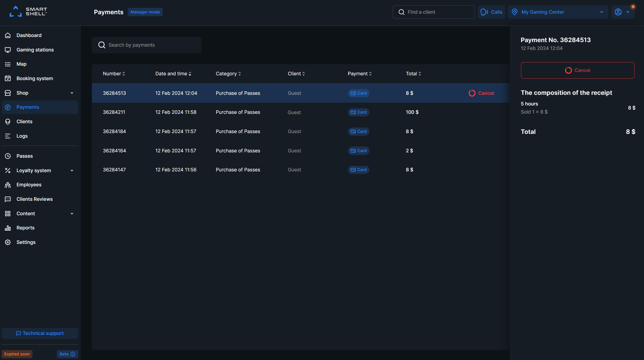
Task: Contact Technical support
Action: point(40,333)
